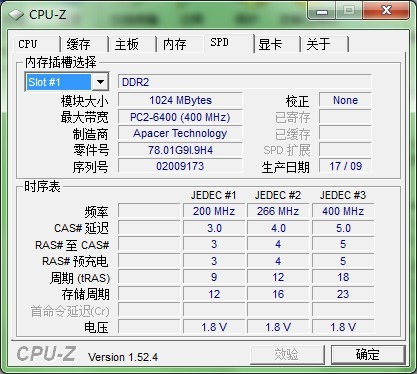Open the 显卡 tab
Viewport: 417px width, 374px height.
[x=277, y=44]
